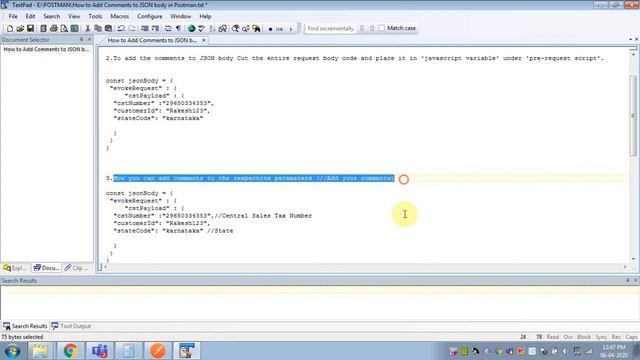This screenshot has height=360, width=640.
Task: Click horizontal scrollbar right arrow
Action: coord(624,267)
